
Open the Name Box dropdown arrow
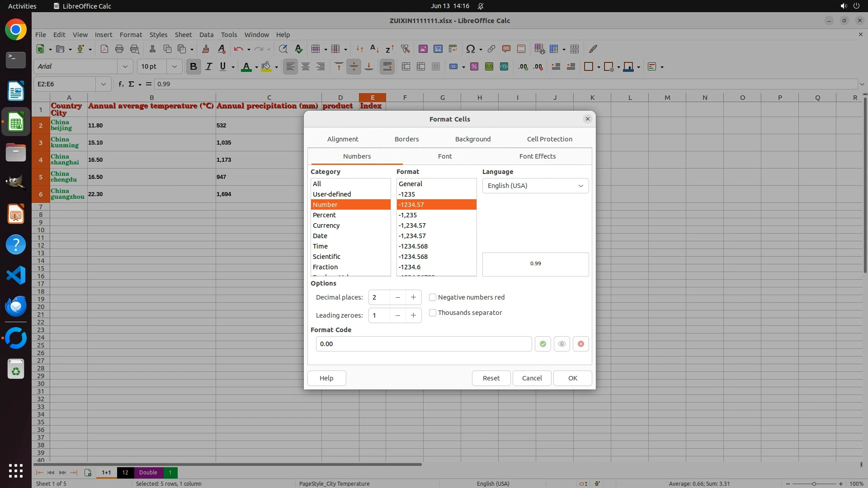(x=104, y=84)
